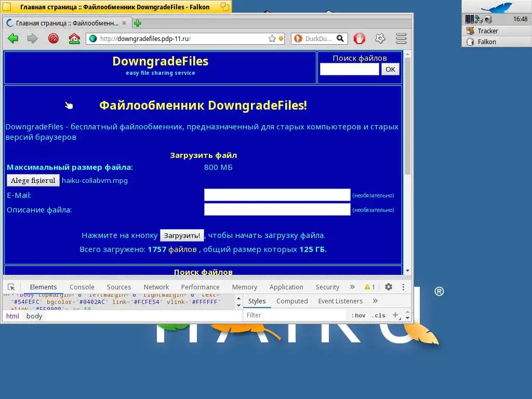Open downloads via yellow arrow in address bar
The height and width of the screenshot is (399, 532).
tap(281, 38)
